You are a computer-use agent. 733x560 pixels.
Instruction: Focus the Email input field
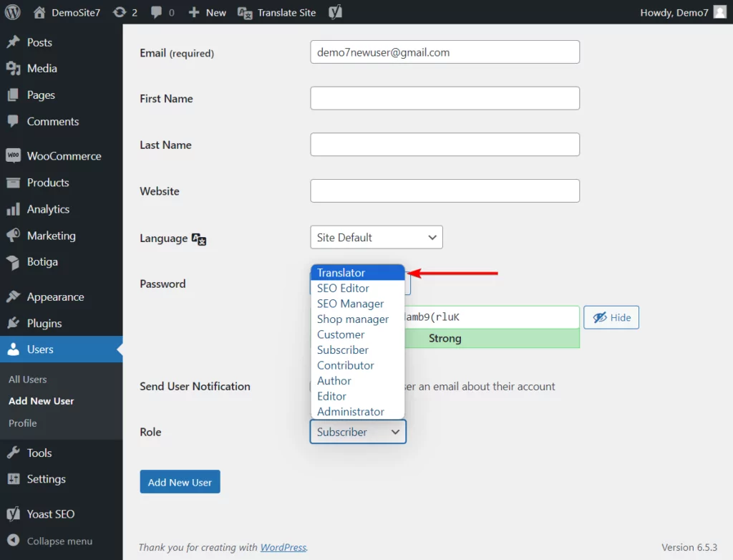pos(445,52)
